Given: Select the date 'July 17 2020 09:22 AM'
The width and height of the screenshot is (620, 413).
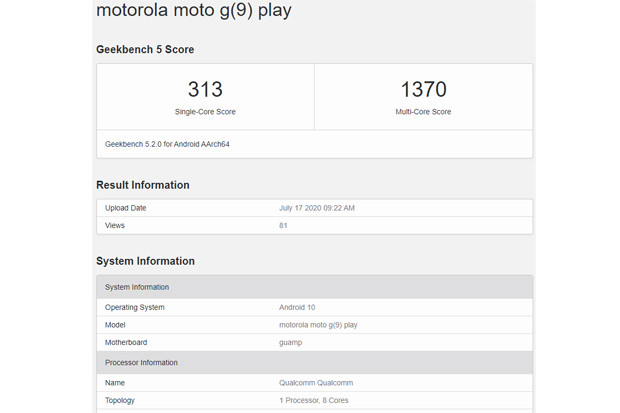Looking at the screenshot, I should (x=317, y=208).
